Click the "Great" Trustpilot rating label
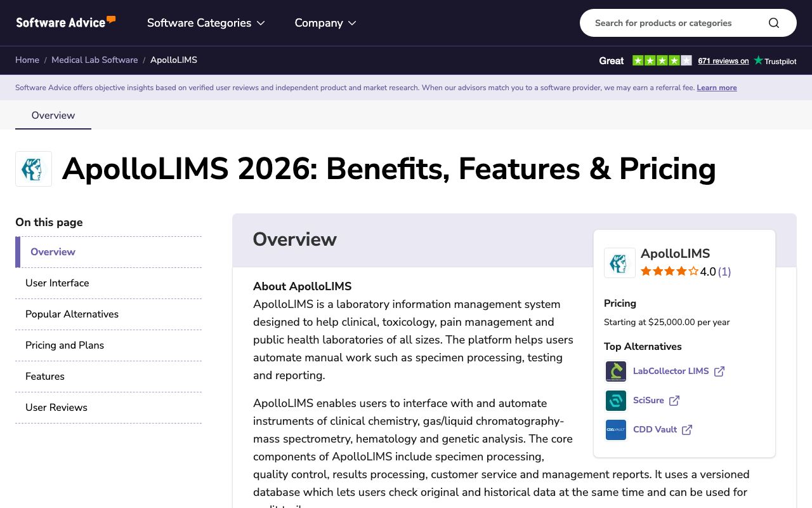The image size is (812, 508). (612, 61)
